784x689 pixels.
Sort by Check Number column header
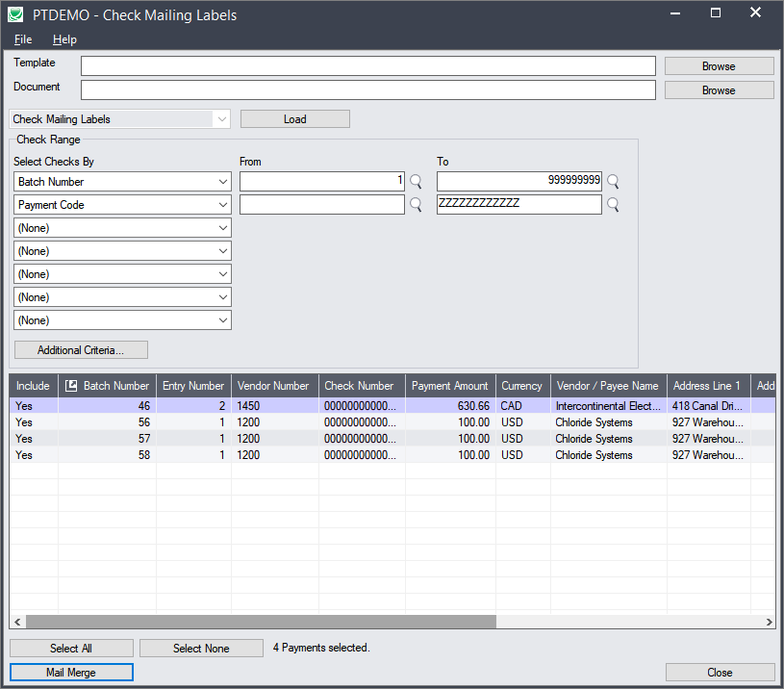tap(362, 386)
